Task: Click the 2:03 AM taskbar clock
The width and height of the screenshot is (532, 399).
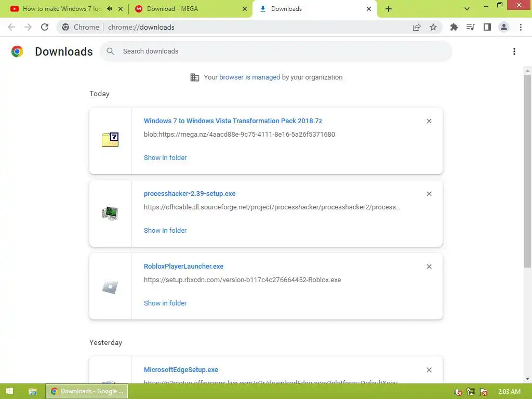Action: pyautogui.click(x=509, y=392)
